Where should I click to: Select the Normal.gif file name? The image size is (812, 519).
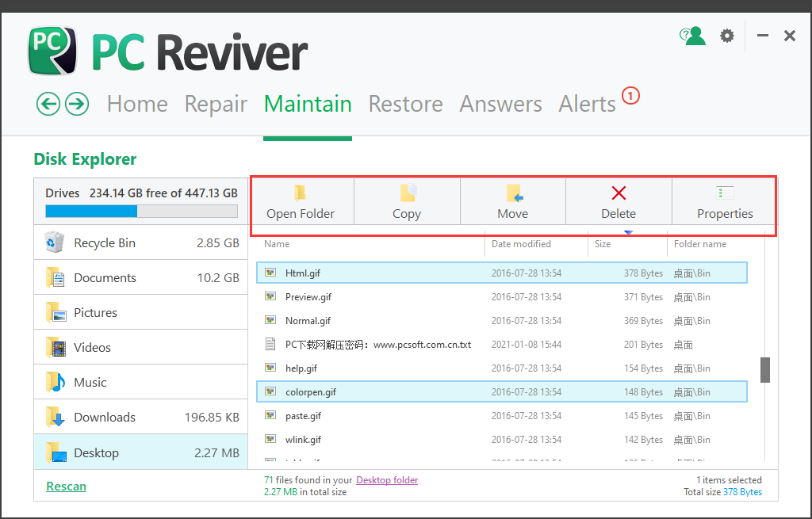click(308, 321)
